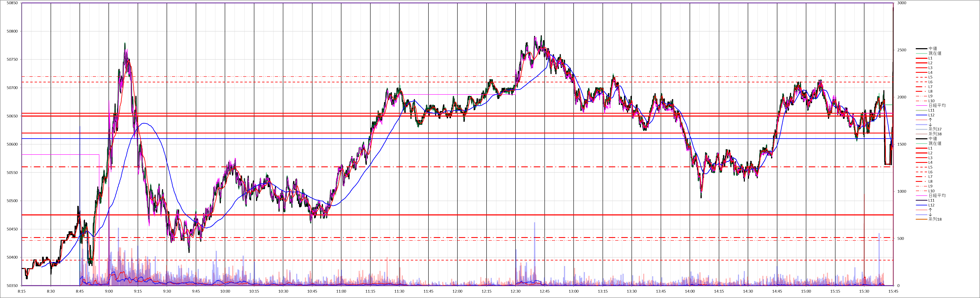Select the 13:15 time axis label
Image resolution: width=980 pixels, height=298 pixels.
(x=603, y=292)
